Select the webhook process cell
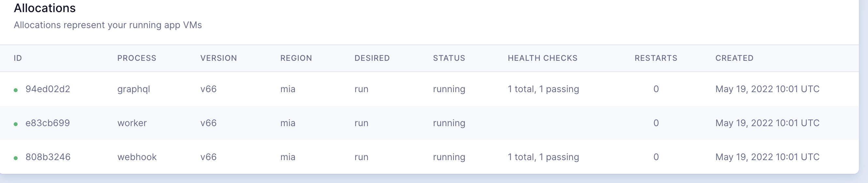Image resolution: width=868 pixels, height=183 pixels. tap(137, 157)
